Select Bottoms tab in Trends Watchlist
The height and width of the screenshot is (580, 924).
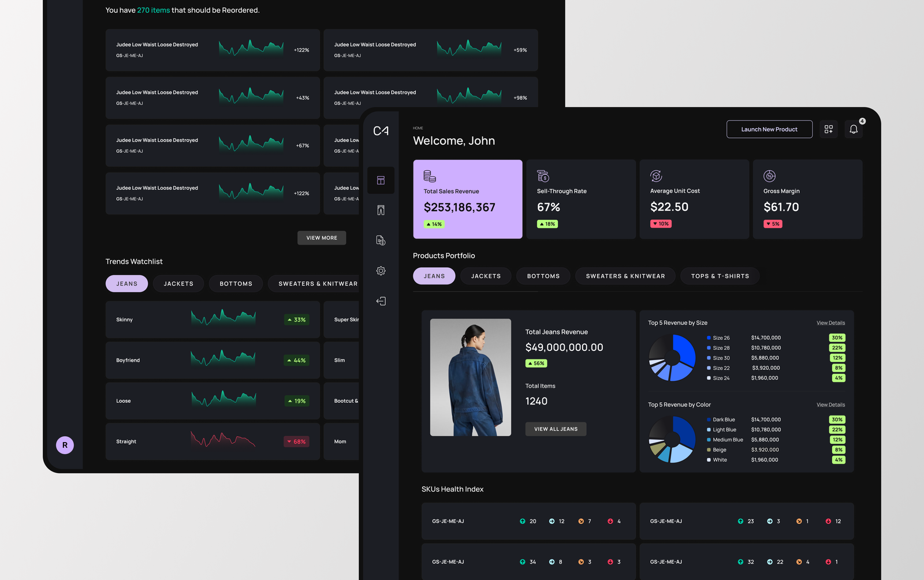236,284
